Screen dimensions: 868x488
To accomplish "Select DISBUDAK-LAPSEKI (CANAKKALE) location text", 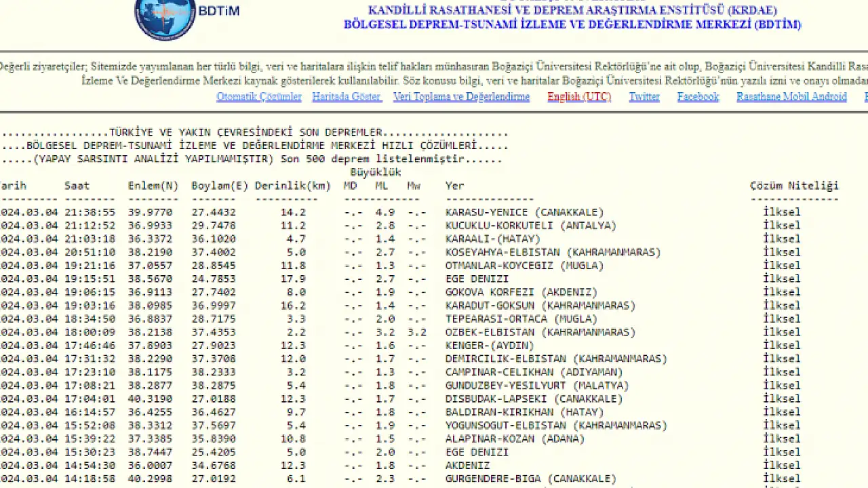I will (x=534, y=399).
